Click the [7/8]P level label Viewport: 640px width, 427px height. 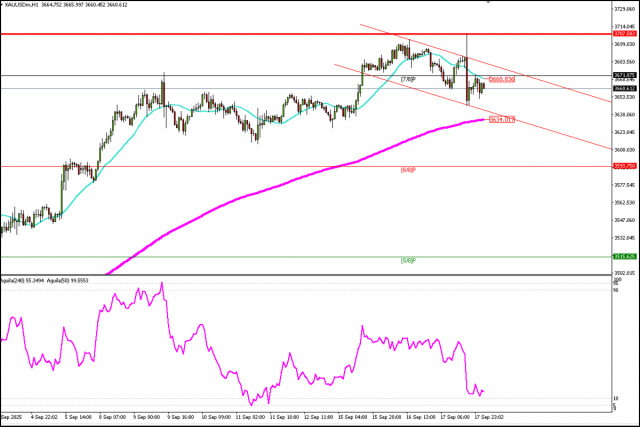tap(408, 79)
